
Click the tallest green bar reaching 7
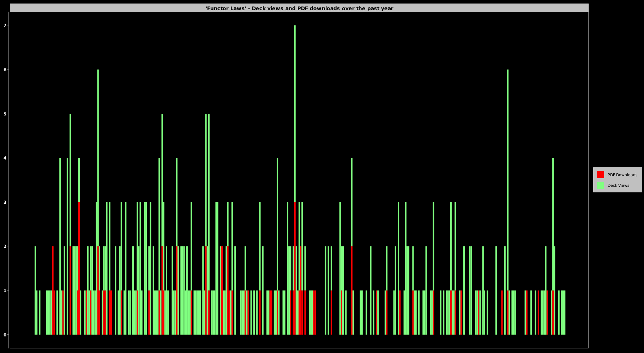point(295,113)
